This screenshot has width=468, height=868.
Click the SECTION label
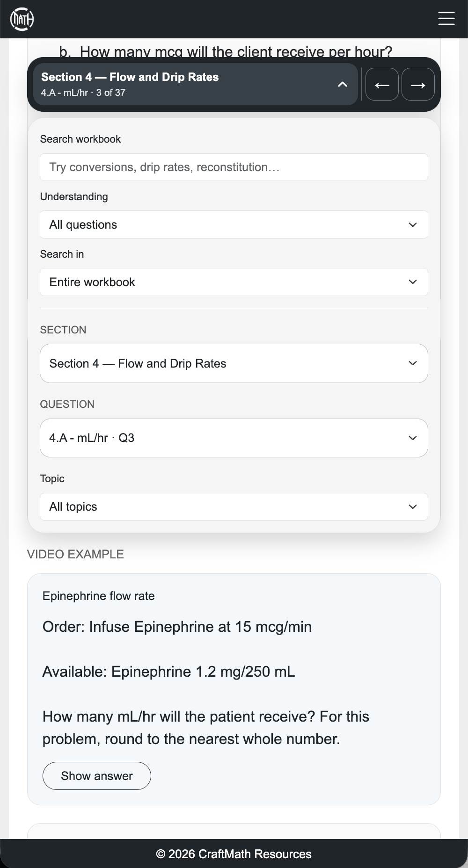(63, 330)
